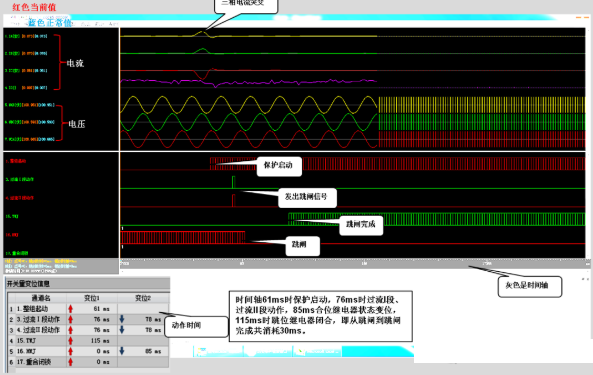Click red up arrow in 16.HWJ row
Screen dimensions: 593x375
[x=70, y=351]
